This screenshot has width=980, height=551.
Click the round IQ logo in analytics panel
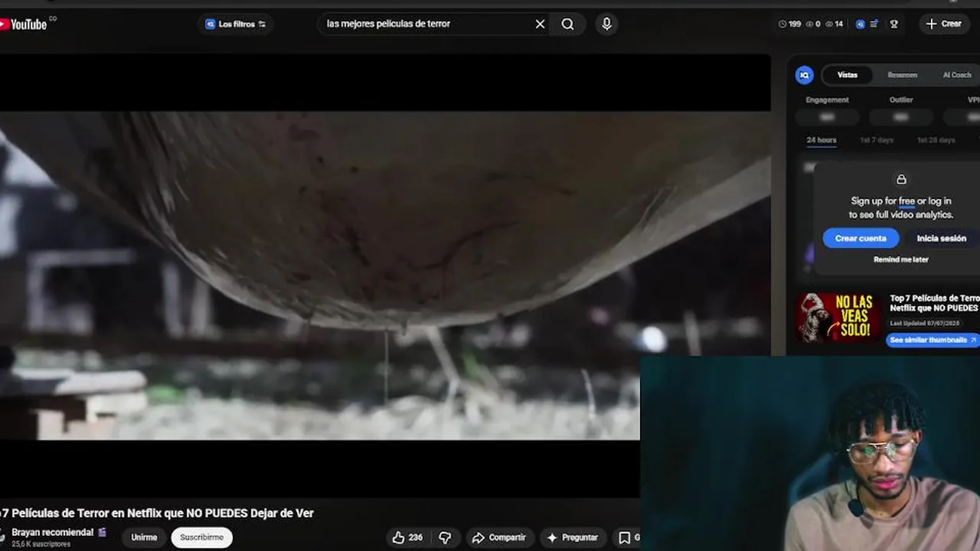click(804, 75)
